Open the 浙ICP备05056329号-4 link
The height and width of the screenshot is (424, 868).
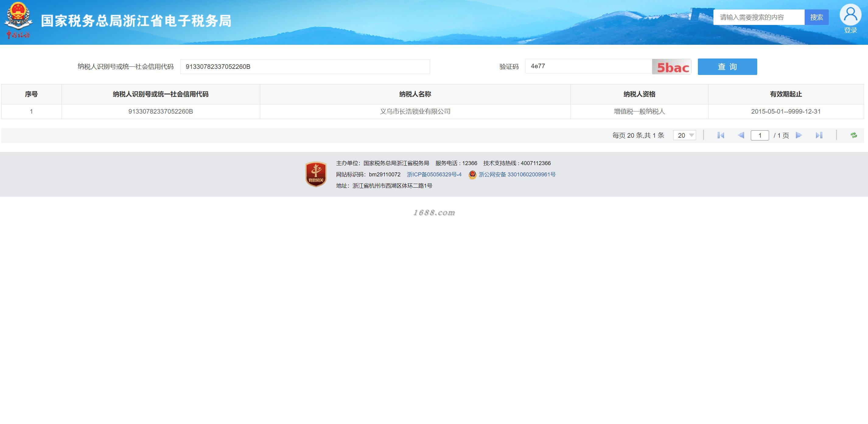tap(434, 175)
